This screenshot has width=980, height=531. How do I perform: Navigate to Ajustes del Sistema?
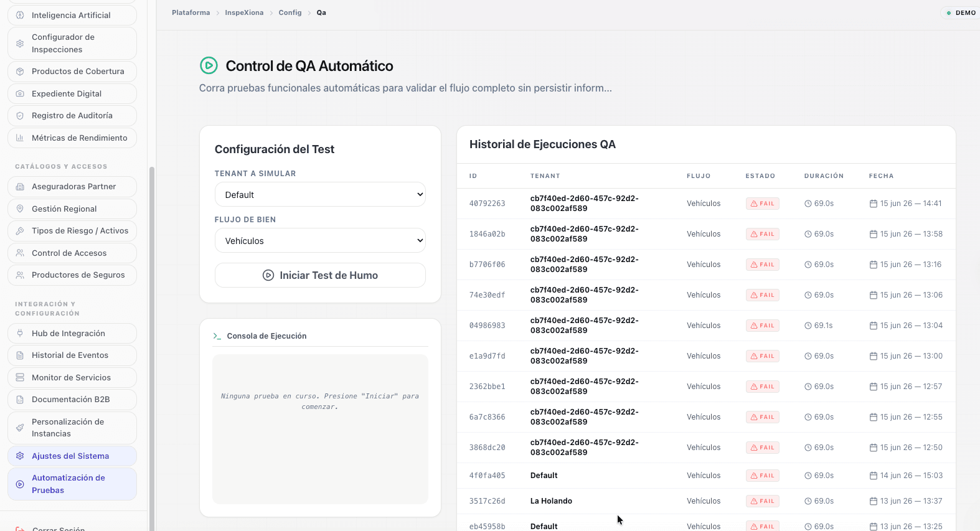(x=72, y=456)
